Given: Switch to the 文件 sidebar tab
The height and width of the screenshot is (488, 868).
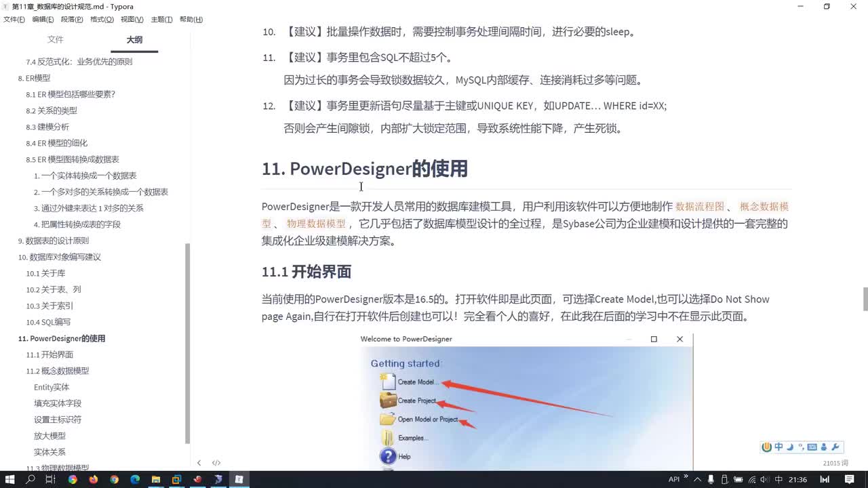Looking at the screenshot, I should click(x=55, y=40).
